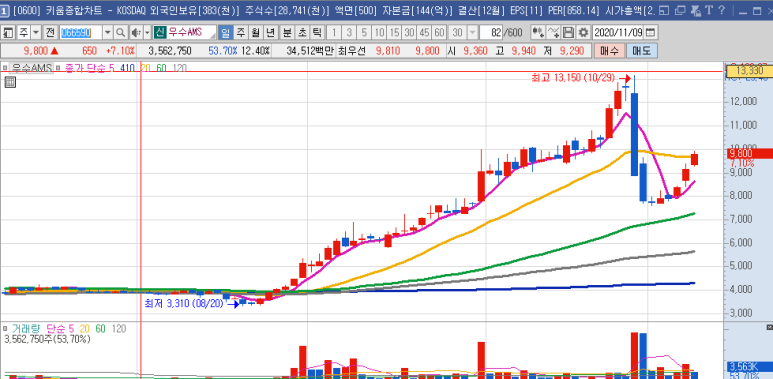Viewport: 773px width, 379px height.
Task: Open help with the question mark icon
Action: 722,10
